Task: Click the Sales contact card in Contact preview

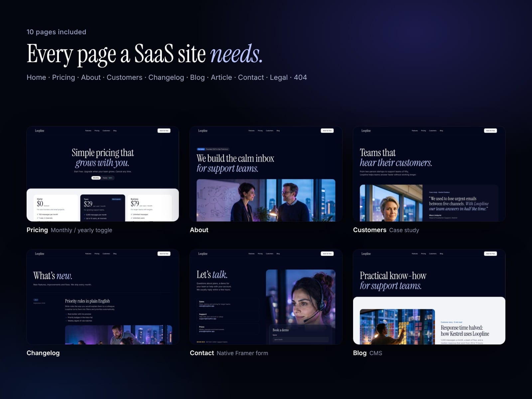Action: (x=228, y=304)
